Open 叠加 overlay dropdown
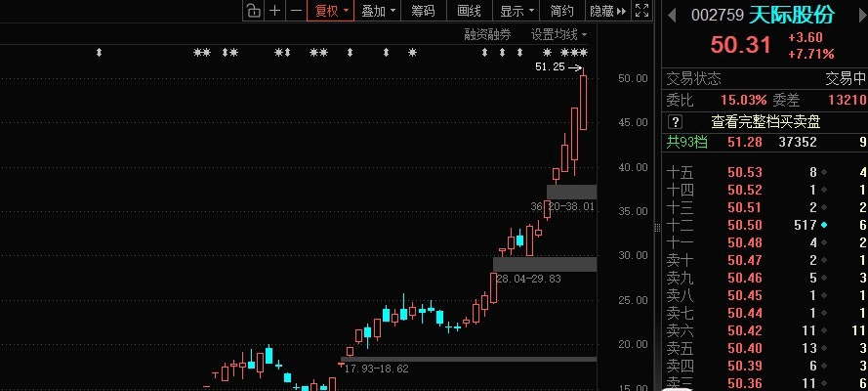Image resolution: width=868 pixels, height=391 pixels. point(378,11)
